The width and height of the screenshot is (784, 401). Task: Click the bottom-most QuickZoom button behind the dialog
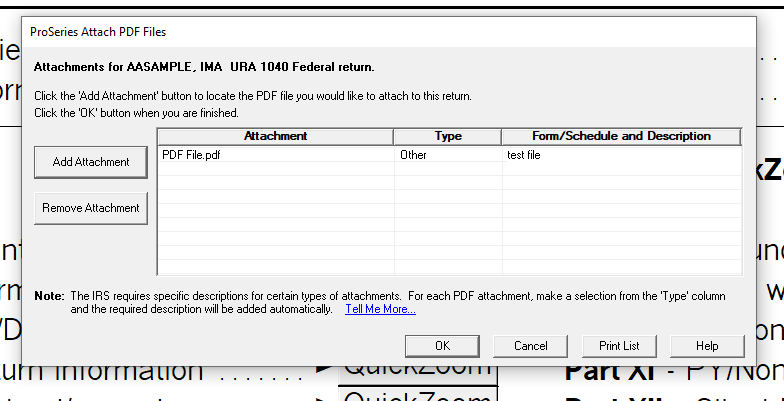tap(420, 396)
